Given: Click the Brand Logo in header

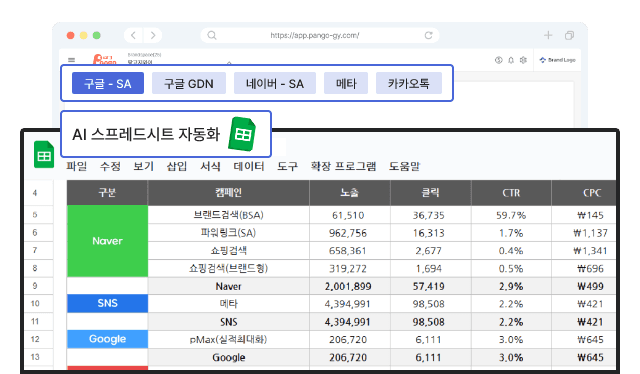Looking at the screenshot, I should [x=557, y=60].
